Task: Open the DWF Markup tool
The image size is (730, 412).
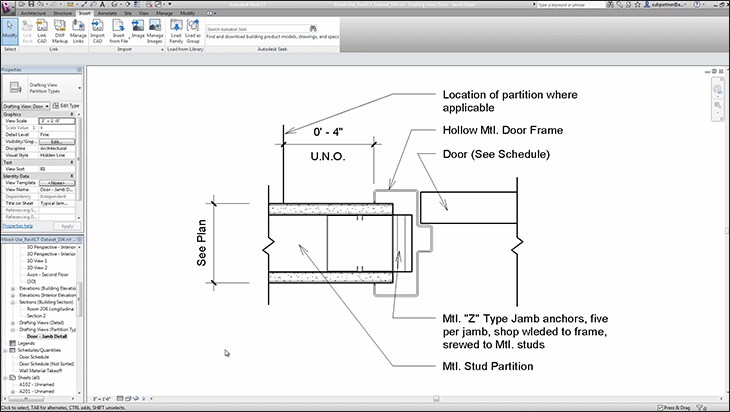Action: (60, 32)
